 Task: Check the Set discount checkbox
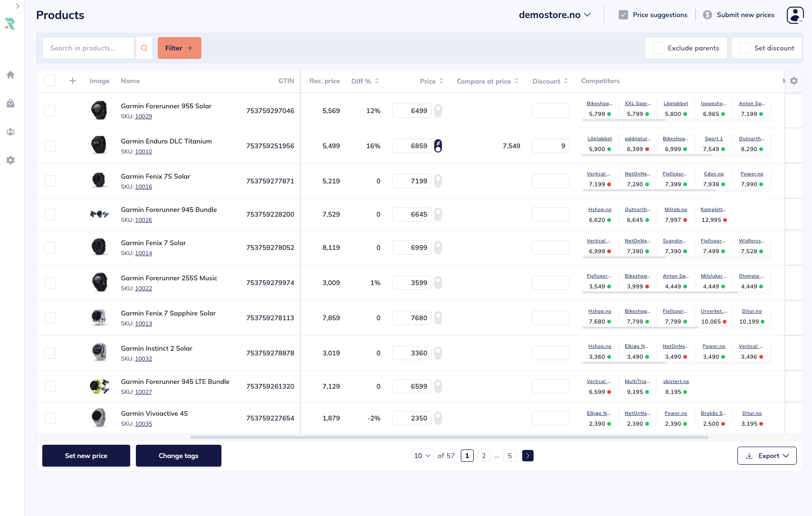click(x=745, y=48)
